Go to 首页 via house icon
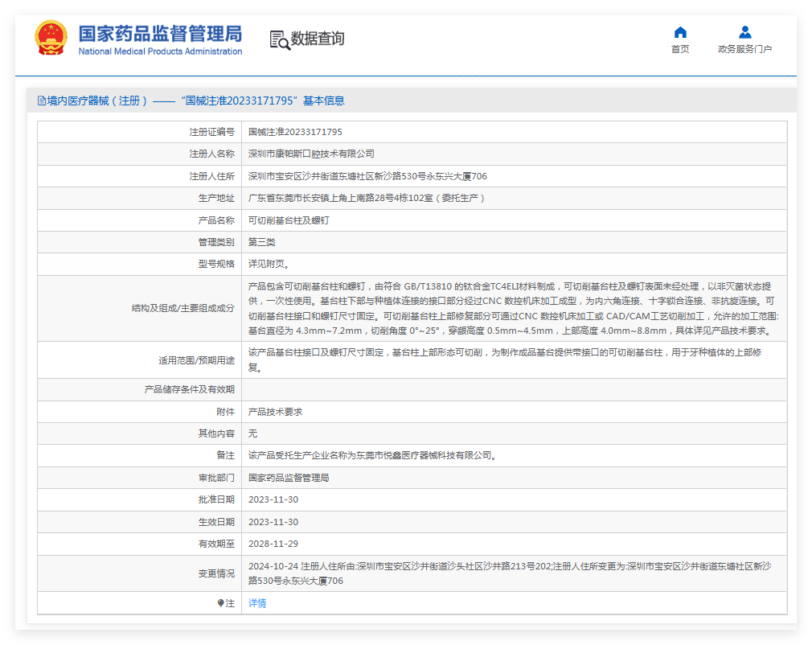The height and width of the screenshot is (645, 812). [680, 33]
